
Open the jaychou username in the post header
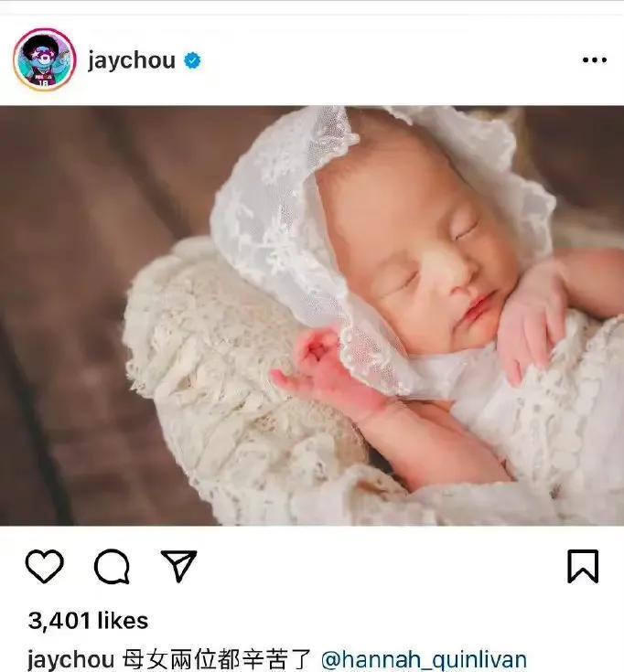point(131,60)
